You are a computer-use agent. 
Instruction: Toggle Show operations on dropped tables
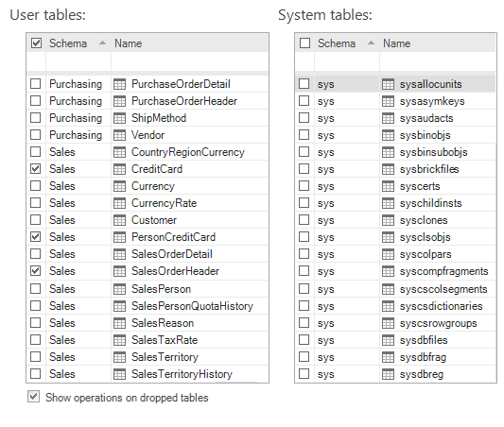pyautogui.click(x=33, y=397)
